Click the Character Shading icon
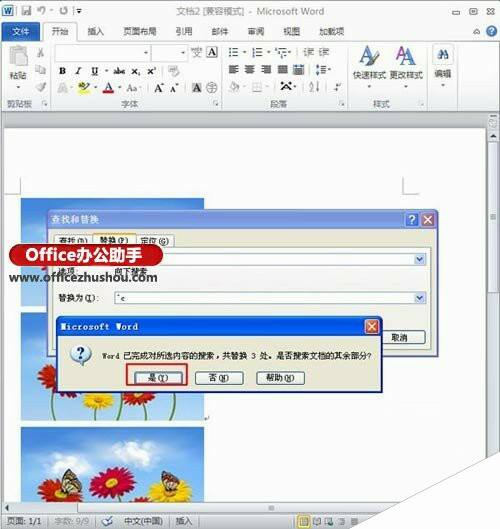This screenshot has width=500, height=529. coord(196,88)
